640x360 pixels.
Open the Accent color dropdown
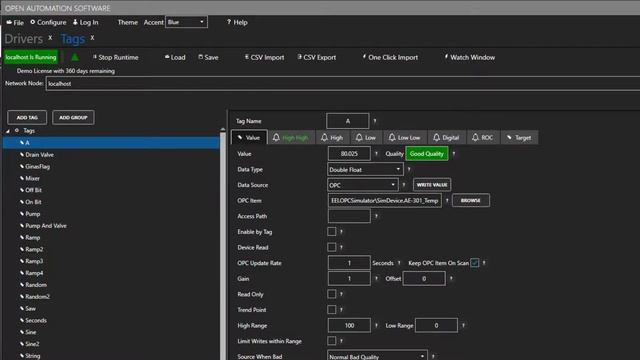(x=186, y=22)
